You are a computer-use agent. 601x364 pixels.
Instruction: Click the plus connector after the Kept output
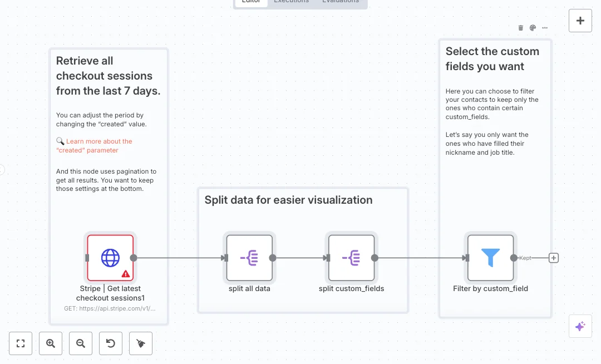554,258
